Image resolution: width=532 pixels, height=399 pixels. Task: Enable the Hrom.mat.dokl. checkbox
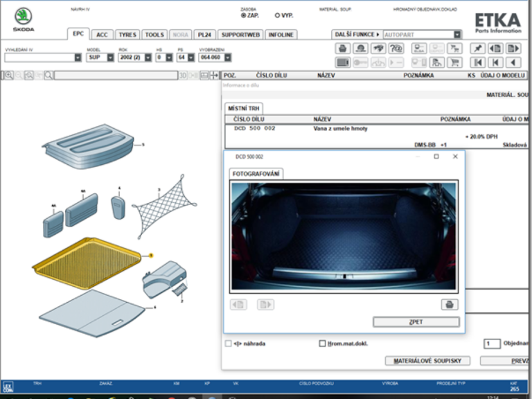pos(322,344)
